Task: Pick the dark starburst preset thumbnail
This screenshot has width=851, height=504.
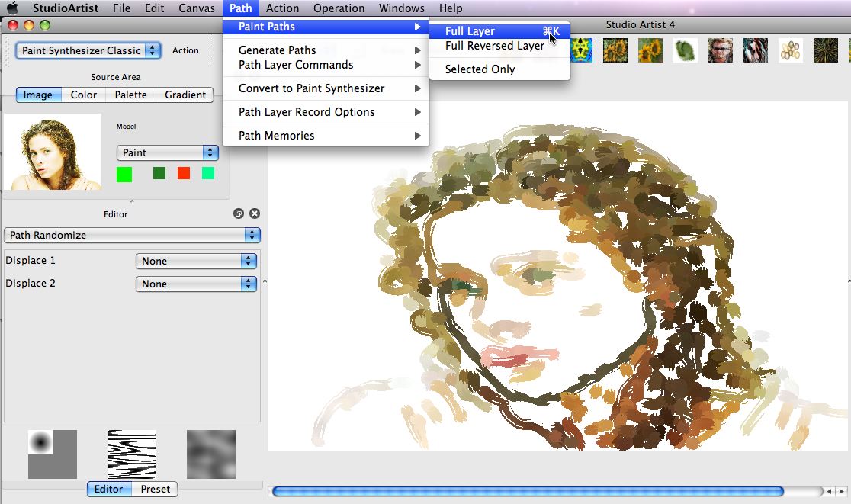Action: pyautogui.click(x=826, y=50)
